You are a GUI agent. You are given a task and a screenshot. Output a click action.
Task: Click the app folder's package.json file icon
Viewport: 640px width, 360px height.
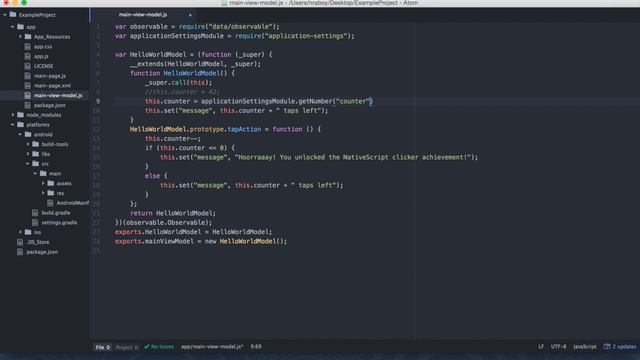pyautogui.click(x=28, y=105)
